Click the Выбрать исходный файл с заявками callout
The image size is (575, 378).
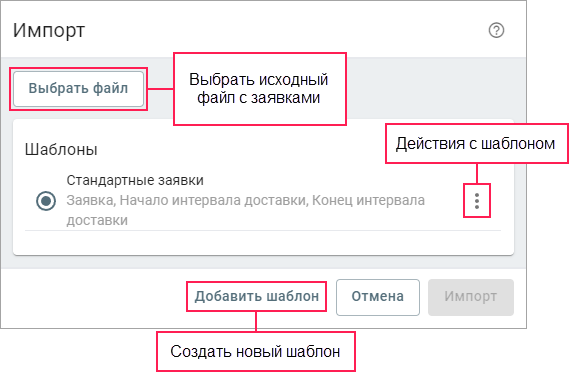point(259,89)
